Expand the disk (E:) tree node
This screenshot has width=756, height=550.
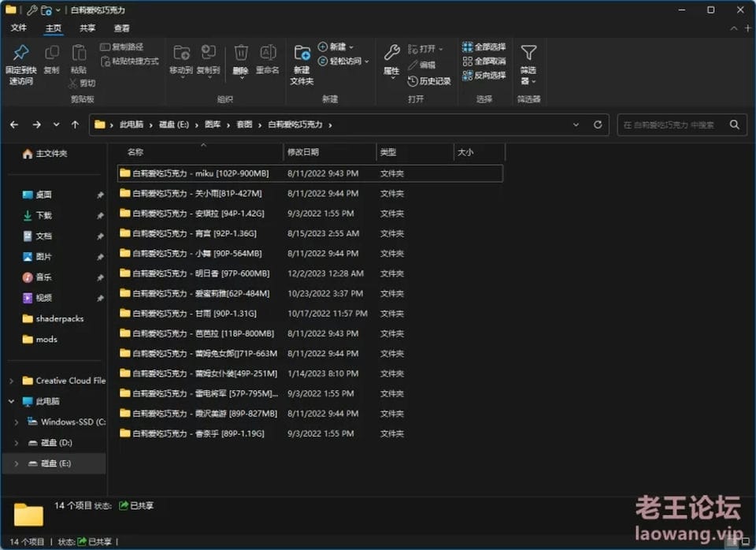(17, 463)
